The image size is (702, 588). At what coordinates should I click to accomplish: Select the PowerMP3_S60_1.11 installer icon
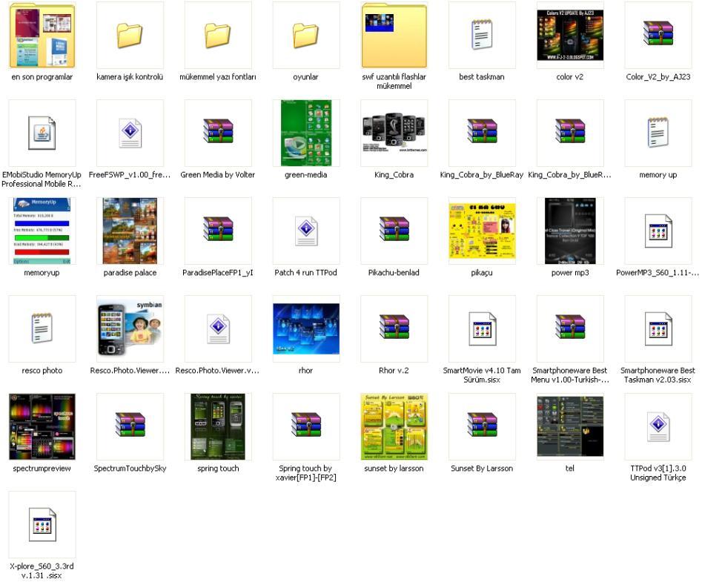pyautogui.click(x=658, y=231)
